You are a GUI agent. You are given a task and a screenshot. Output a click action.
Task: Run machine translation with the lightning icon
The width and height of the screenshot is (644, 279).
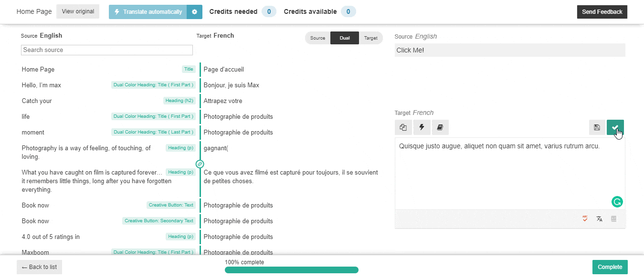click(x=421, y=127)
